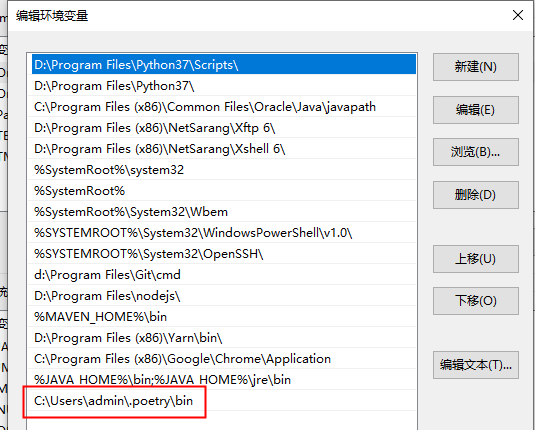This screenshot has width=535, height=430.
Task: Close the 编辑环境变量 dialog
Action: click(518, 15)
